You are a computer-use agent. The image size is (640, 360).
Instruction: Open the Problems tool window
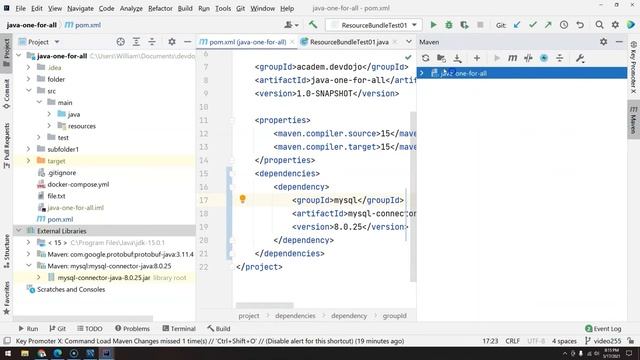[132, 328]
